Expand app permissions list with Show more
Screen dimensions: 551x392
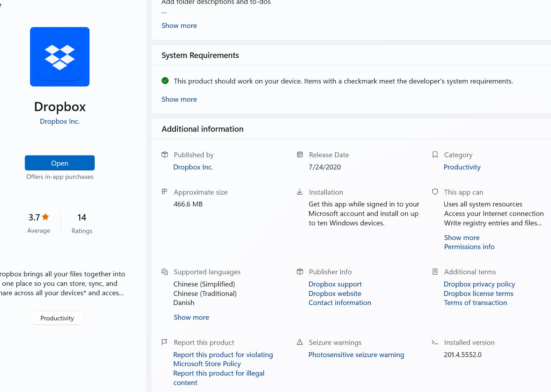coord(461,238)
